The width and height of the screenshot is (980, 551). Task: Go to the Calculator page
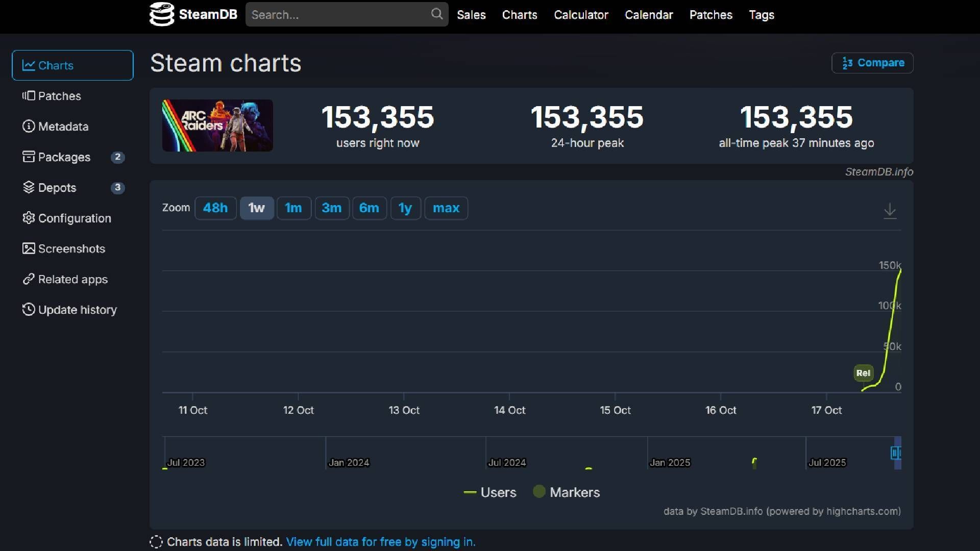581,15
